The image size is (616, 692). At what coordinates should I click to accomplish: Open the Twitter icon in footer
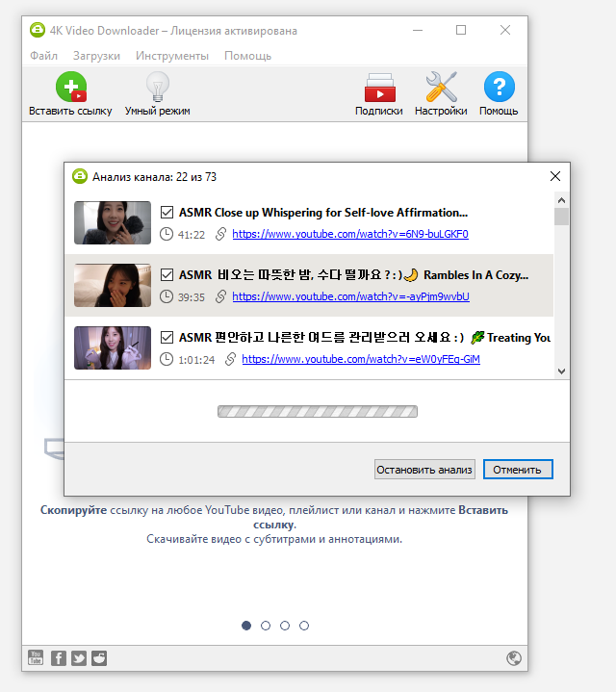click(79, 658)
